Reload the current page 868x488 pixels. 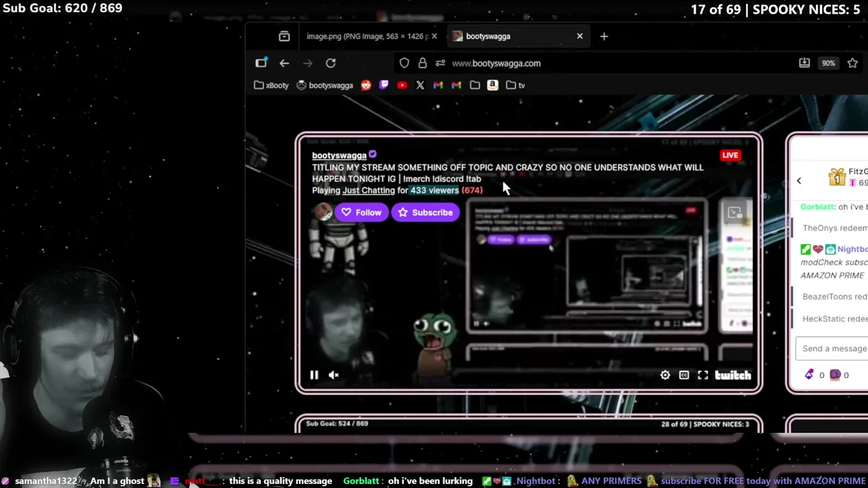(x=330, y=63)
